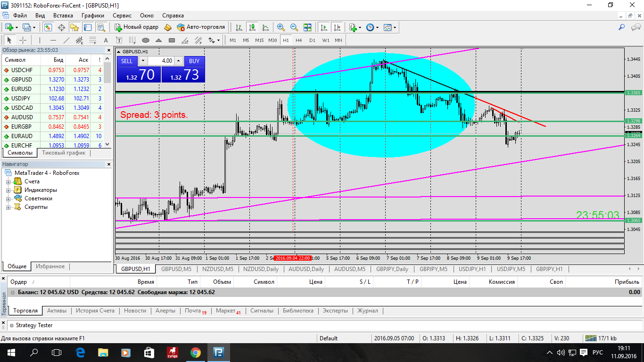Screen dimensions: 644x362
Task: Click the Zoom Out magnifier icon
Action: coord(294,27)
